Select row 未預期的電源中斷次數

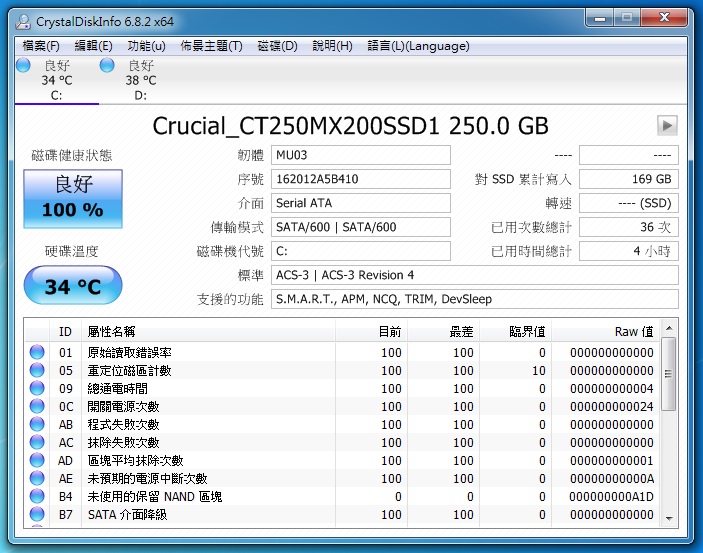click(342, 478)
